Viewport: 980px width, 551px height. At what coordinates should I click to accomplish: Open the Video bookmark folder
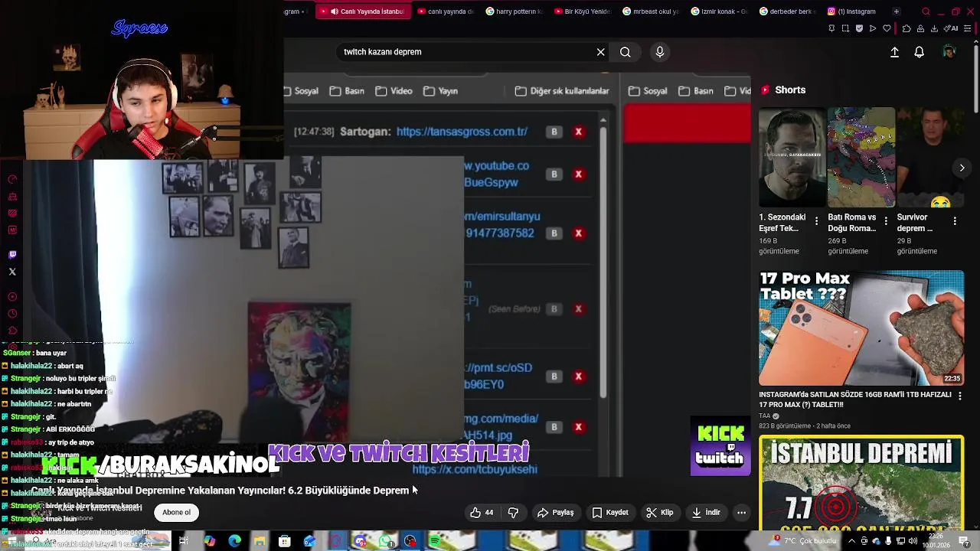pos(394,91)
